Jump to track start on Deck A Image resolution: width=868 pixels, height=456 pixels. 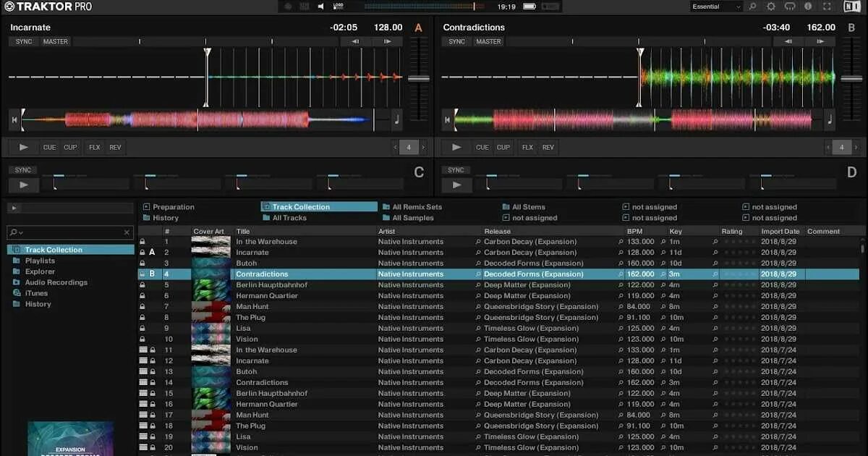coord(14,120)
